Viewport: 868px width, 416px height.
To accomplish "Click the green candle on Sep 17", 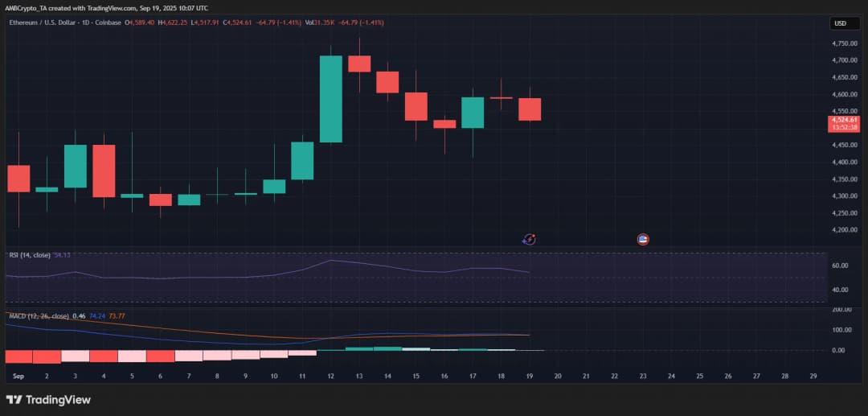I will [473, 113].
